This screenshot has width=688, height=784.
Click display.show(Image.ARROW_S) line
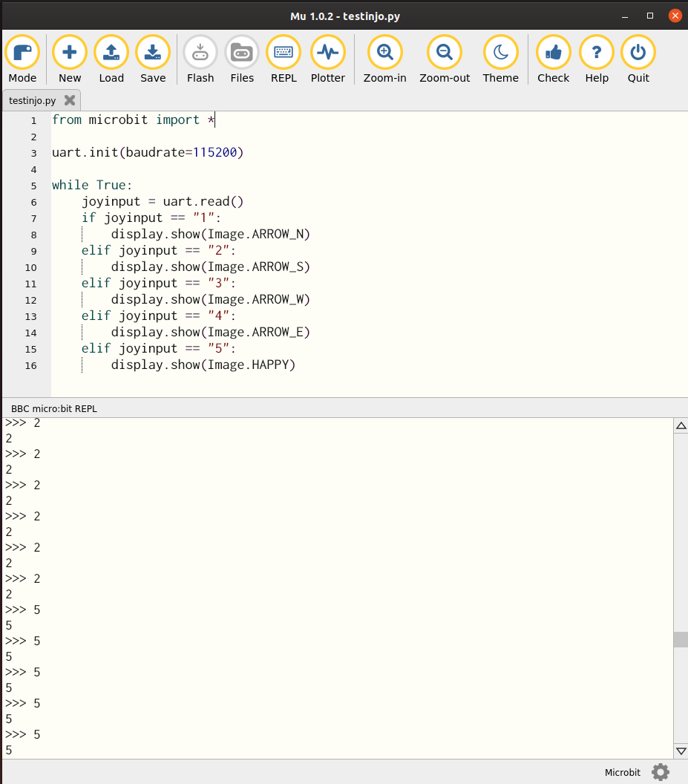pos(211,267)
